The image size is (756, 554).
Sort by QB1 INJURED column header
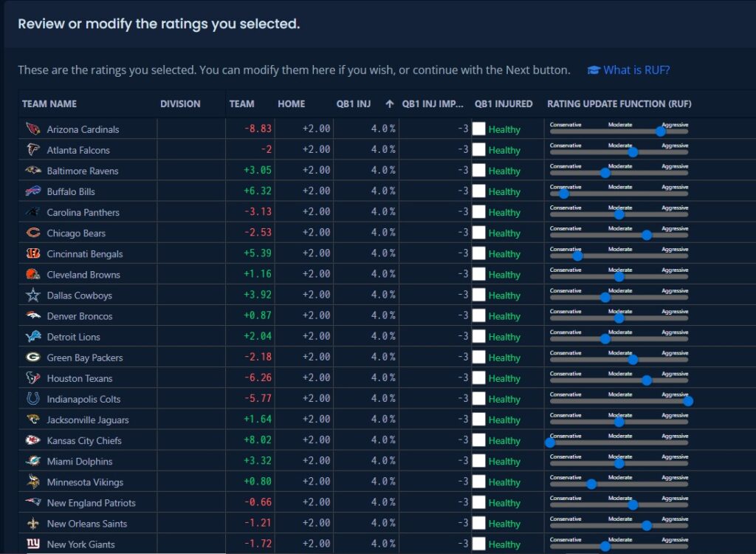click(504, 103)
